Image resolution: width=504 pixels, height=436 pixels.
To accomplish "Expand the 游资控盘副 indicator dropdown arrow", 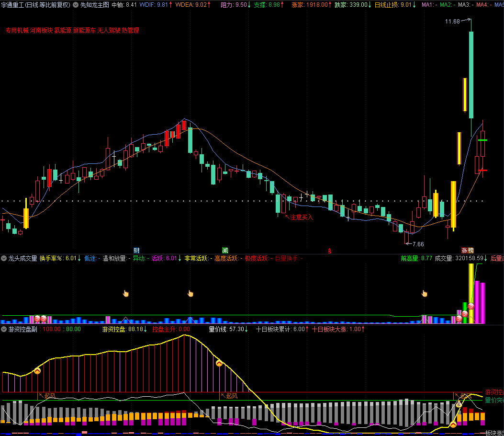I will click(4, 329).
